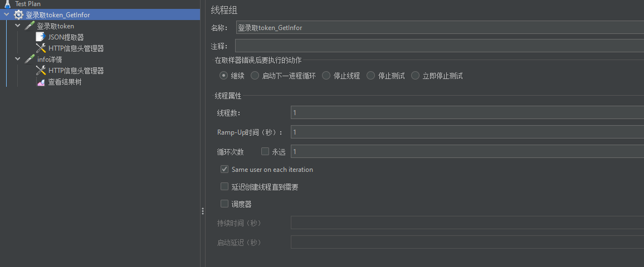Screen dimensions: 644x267
Task: Uncheck Same user on each iteration
Action: coord(225,169)
